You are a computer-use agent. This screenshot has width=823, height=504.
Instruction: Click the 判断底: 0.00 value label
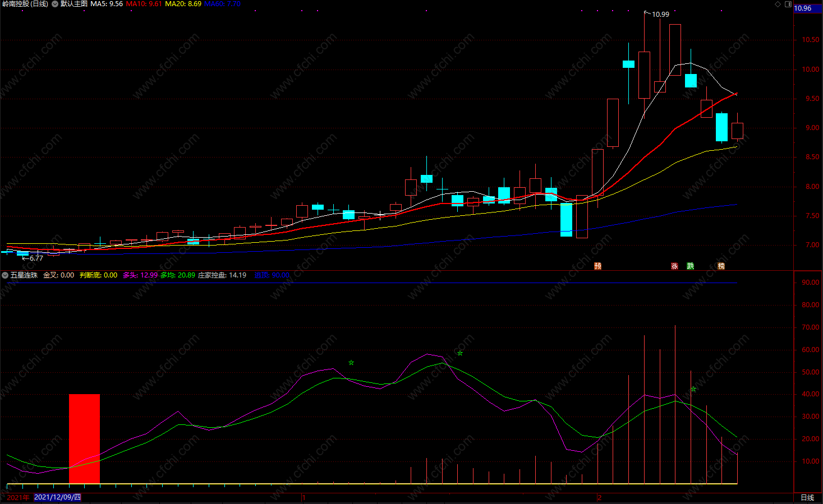pos(99,275)
